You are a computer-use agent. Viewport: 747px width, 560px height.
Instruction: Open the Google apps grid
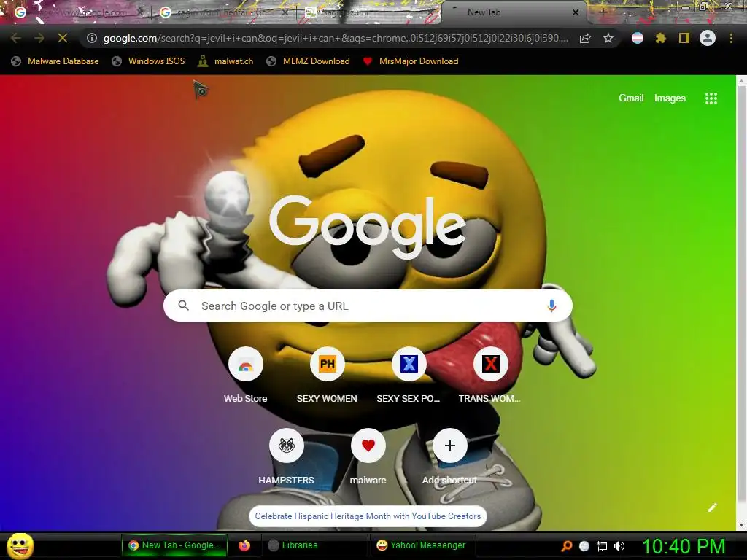[711, 98]
